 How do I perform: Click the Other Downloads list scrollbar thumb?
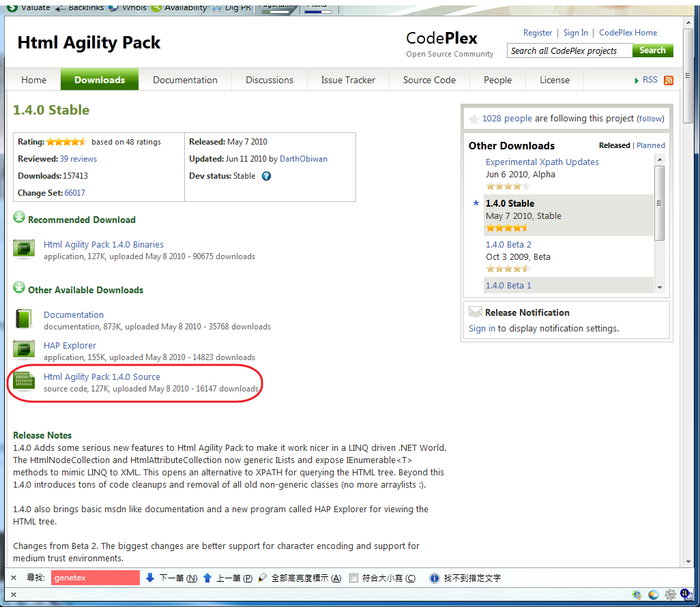tap(659, 203)
